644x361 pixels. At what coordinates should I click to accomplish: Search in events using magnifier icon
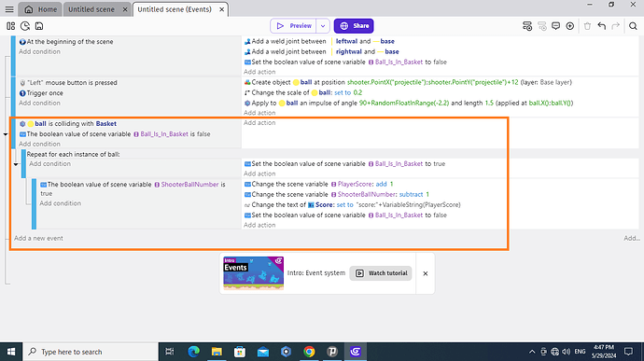point(633,26)
